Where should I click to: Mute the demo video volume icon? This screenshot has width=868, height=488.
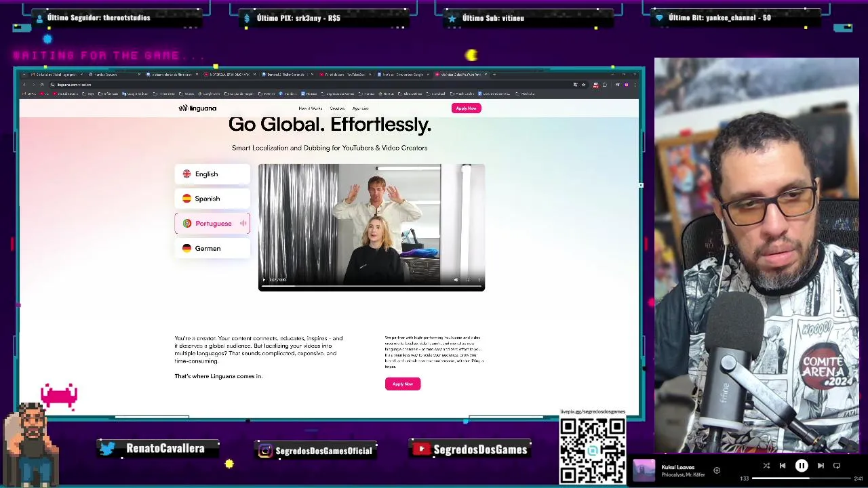click(x=456, y=280)
